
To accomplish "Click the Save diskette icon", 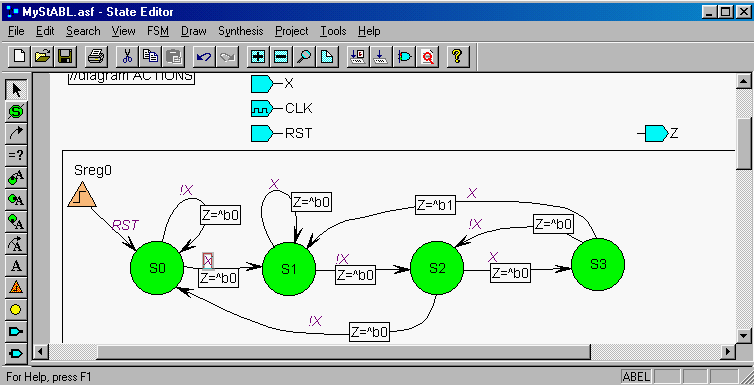I will coord(65,57).
